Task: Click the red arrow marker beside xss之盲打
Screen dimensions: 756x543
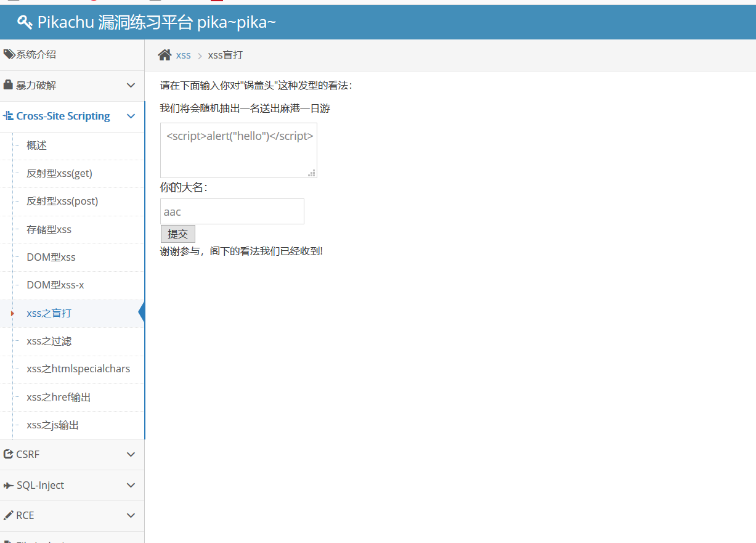Action: pos(12,314)
